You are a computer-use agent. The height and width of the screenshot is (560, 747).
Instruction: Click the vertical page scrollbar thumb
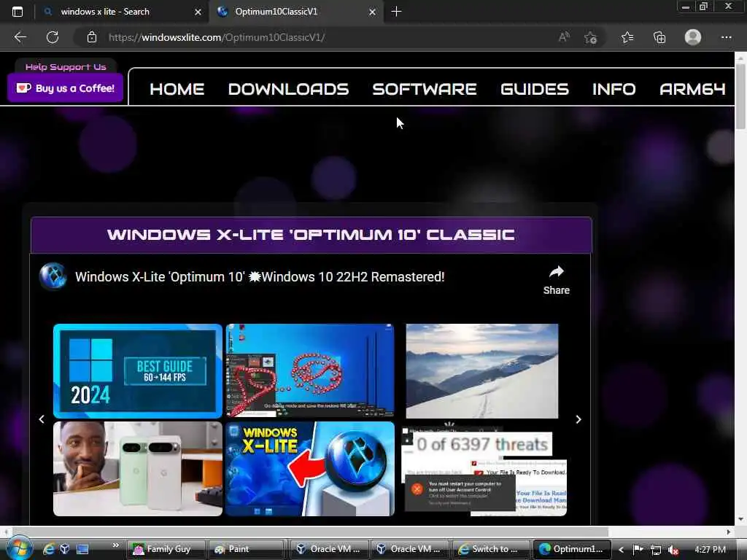[x=740, y=96]
